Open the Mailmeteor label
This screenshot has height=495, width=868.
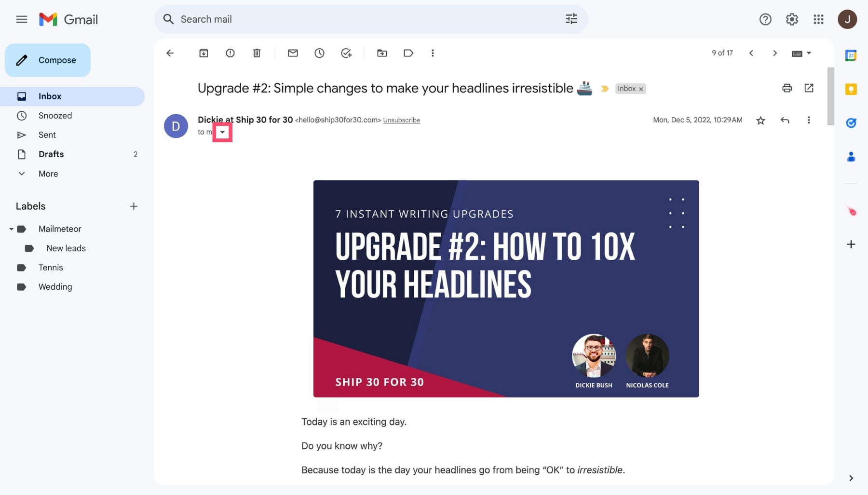point(60,229)
